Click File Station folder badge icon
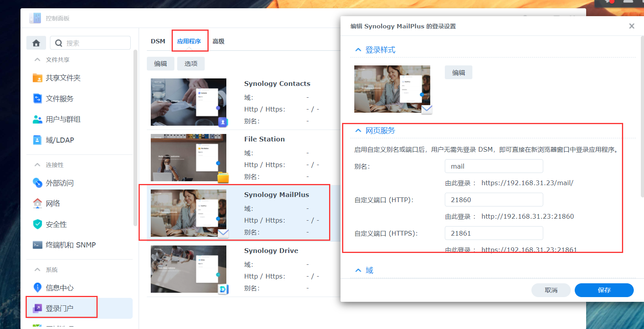 pos(223,178)
